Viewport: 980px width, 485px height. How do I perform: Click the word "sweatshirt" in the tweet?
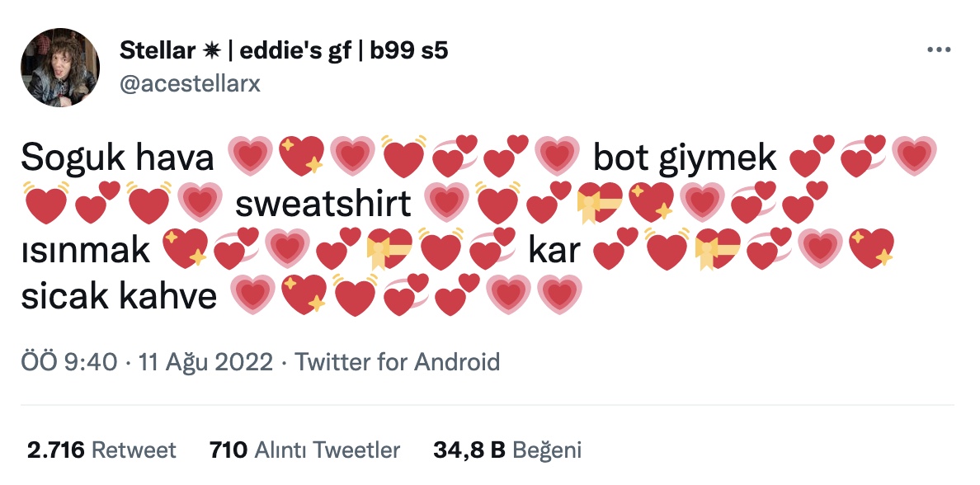pos(323,203)
